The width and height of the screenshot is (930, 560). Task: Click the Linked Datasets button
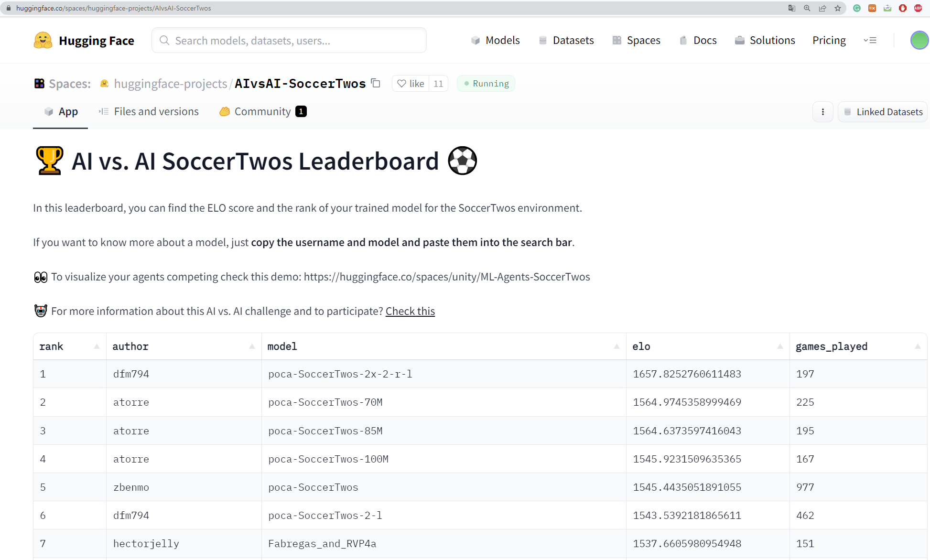tap(883, 112)
